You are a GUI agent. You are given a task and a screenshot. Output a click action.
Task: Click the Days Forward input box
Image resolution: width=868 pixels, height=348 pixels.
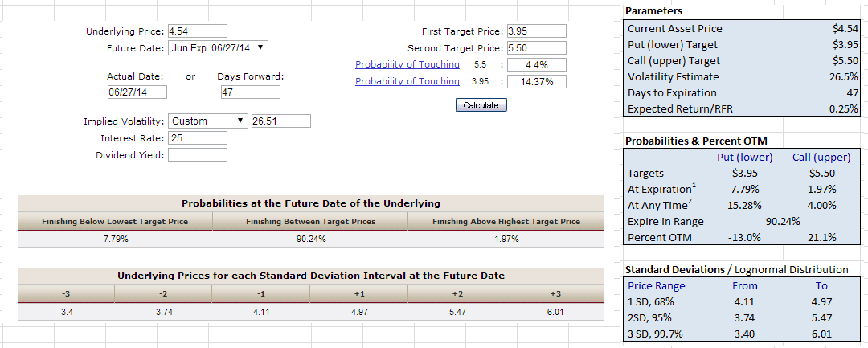(250, 92)
